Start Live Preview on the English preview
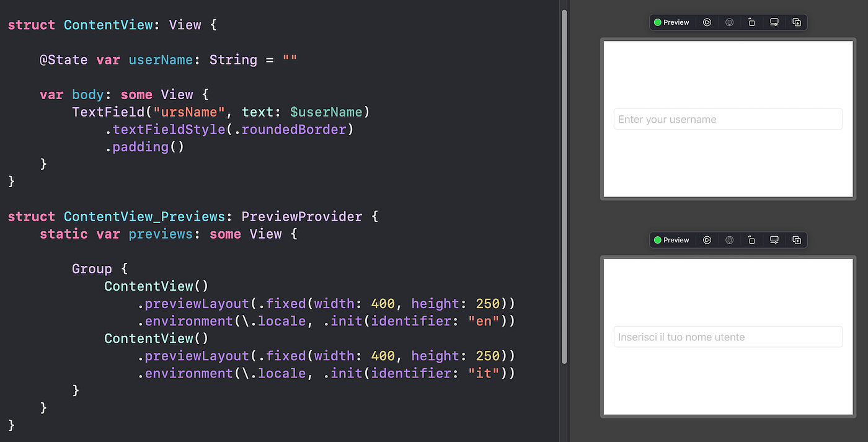This screenshot has height=442, width=868. click(x=707, y=22)
